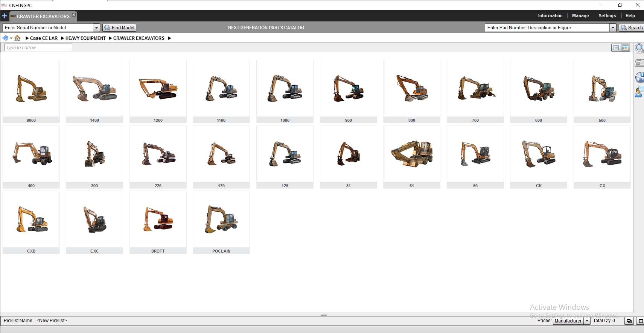Open the CX excavator series
The image size is (644, 333).
tap(602, 157)
